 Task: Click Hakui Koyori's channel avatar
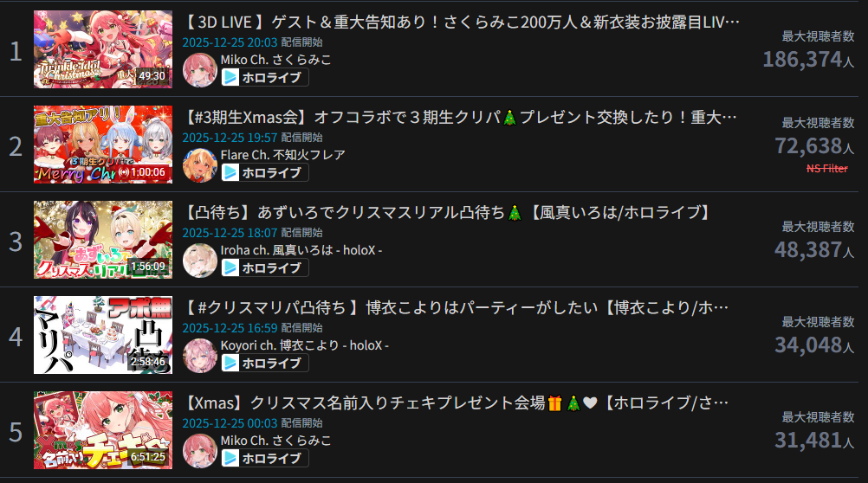[x=199, y=355]
